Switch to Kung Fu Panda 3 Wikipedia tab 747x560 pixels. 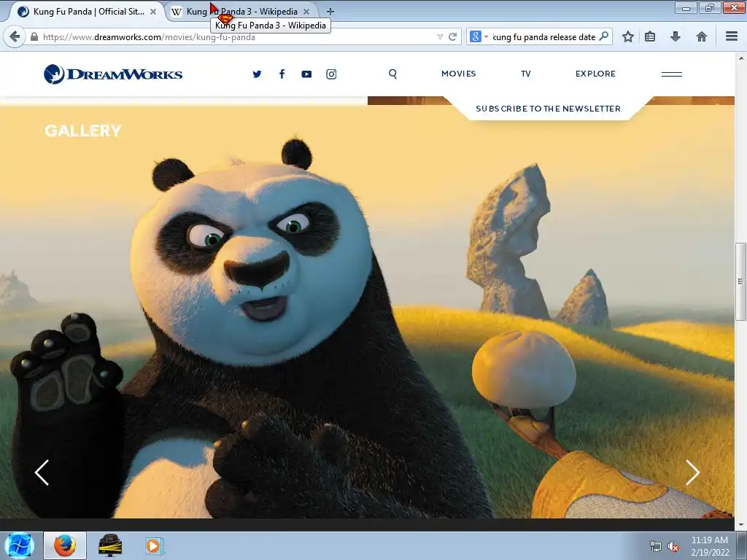(x=241, y=12)
